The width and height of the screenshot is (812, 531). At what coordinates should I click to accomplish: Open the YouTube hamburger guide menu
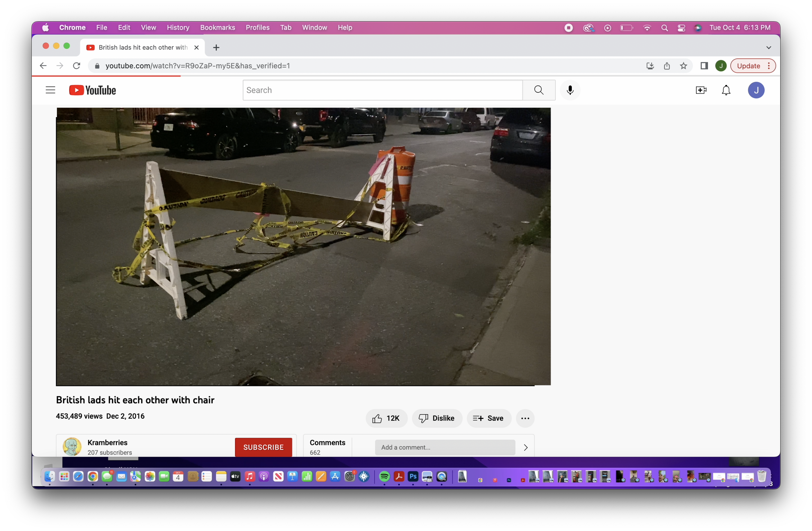(50, 90)
